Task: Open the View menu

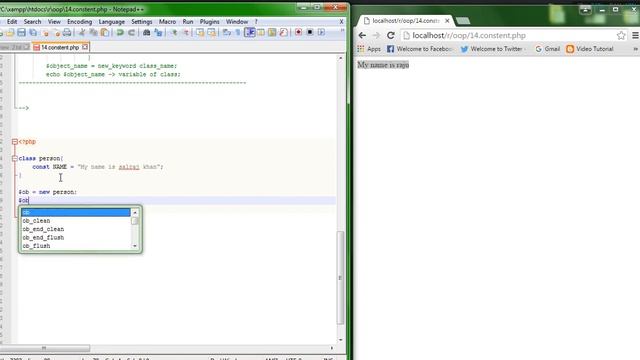Action: 54,22
